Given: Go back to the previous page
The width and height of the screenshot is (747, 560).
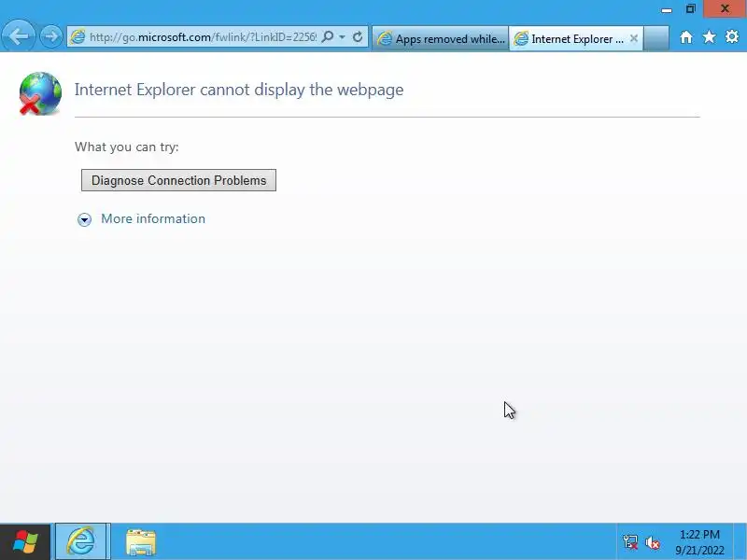Looking at the screenshot, I should click(18, 36).
